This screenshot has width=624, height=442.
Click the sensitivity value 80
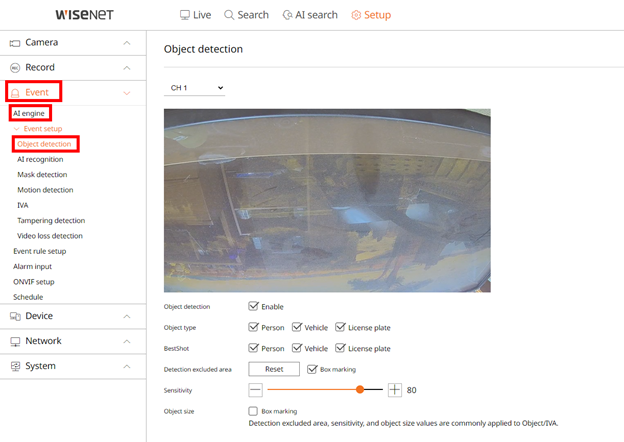pos(411,390)
